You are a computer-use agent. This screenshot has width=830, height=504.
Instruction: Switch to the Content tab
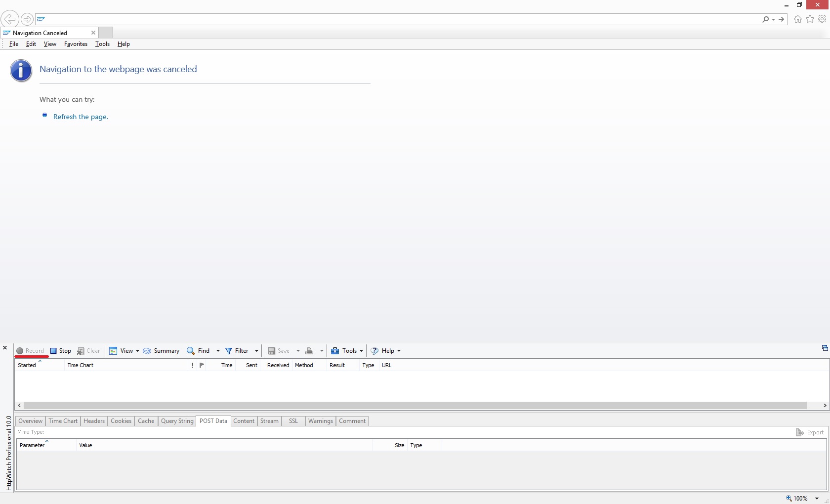coord(244,421)
